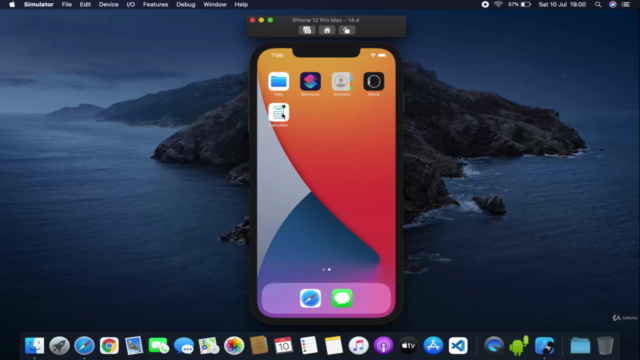This screenshot has width=640, height=360.
Task: Open Launchpad from the Dock
Action: pyautogui.click(x=59, y=346)
